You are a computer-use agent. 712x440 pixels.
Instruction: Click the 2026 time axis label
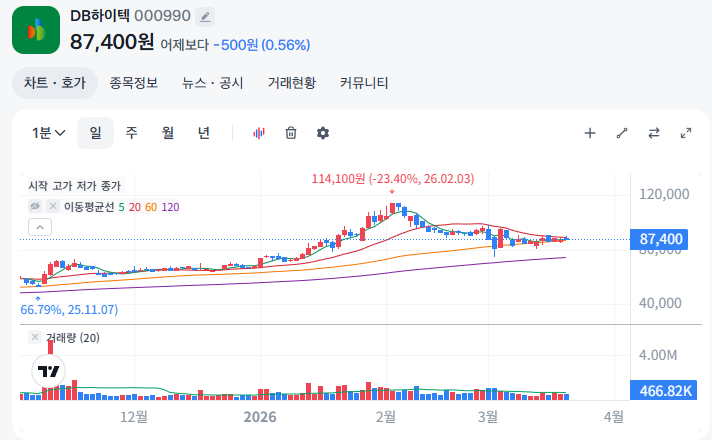pyautogui.click(x=260, y=417)
